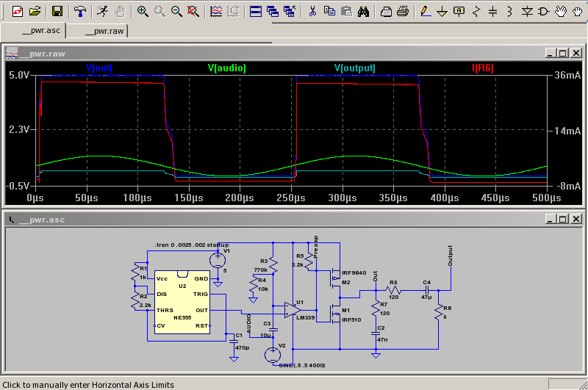Save the current file
The height and width of the screenshot is (390, 588).
57,11
